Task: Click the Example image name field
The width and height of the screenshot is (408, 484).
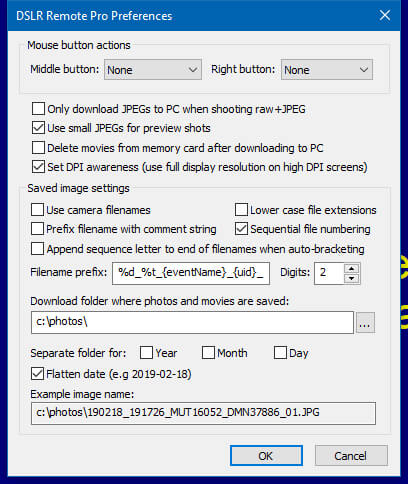Action: coord(203,413)
